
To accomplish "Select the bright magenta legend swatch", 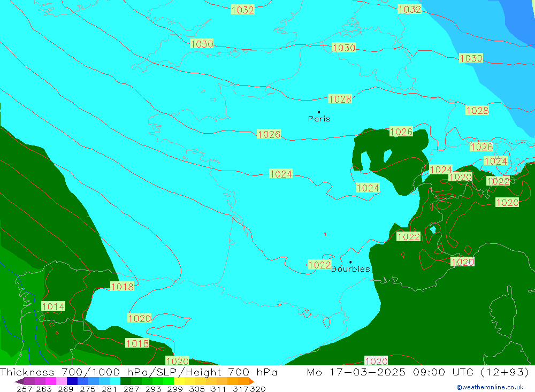I will pyautogui.click(x=51, y=381).
